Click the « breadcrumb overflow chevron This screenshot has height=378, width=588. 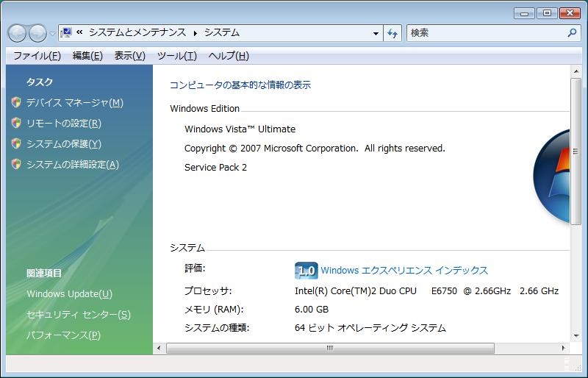coord(79,32)
